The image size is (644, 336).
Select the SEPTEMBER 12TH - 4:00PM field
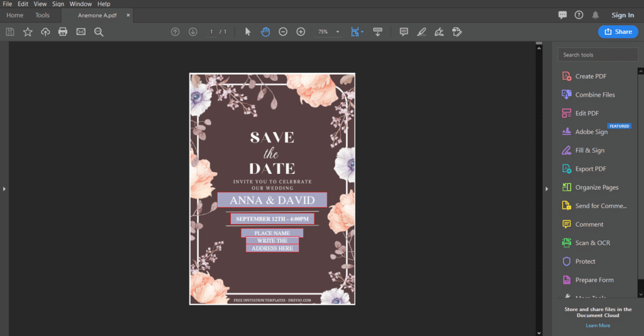272,219
